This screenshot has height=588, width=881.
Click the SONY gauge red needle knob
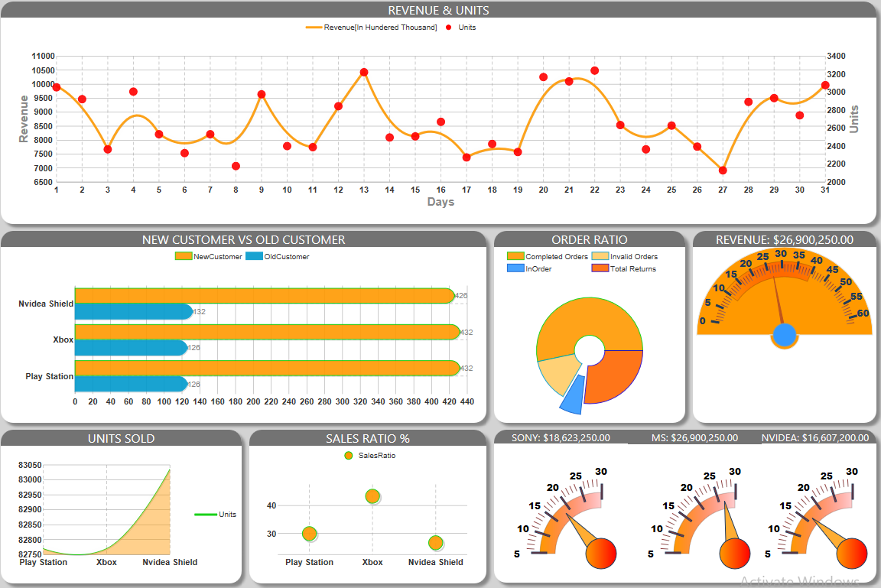point(601,551)
